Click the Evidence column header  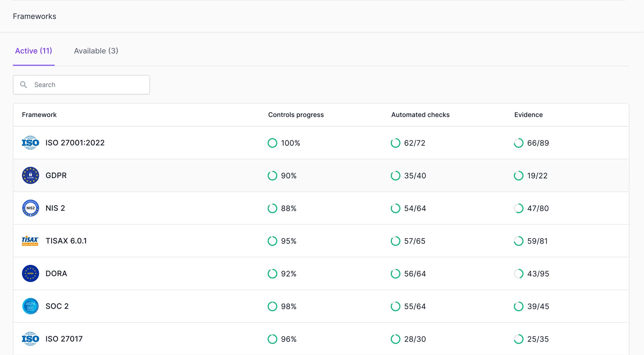(528, 115)
